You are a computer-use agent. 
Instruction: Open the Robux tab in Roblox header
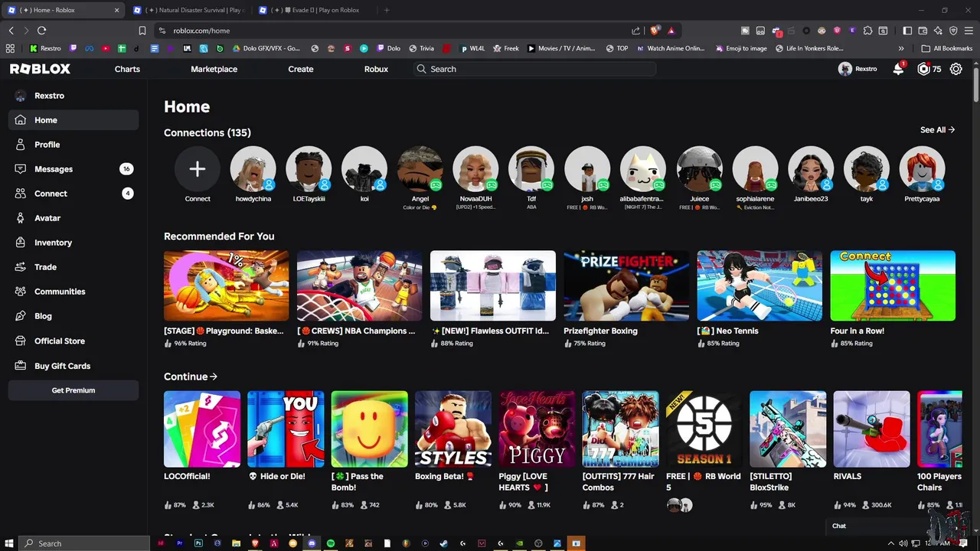(x=376, y=69)
